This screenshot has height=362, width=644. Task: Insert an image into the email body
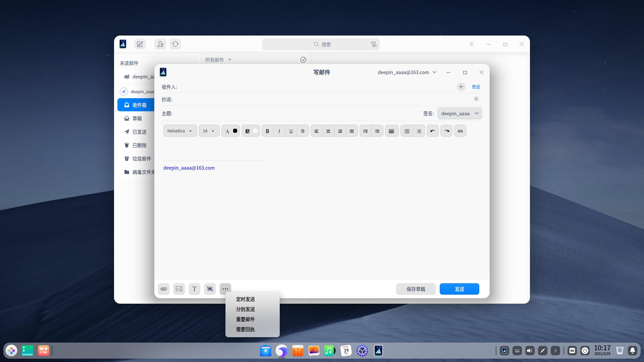pos(179,289)
